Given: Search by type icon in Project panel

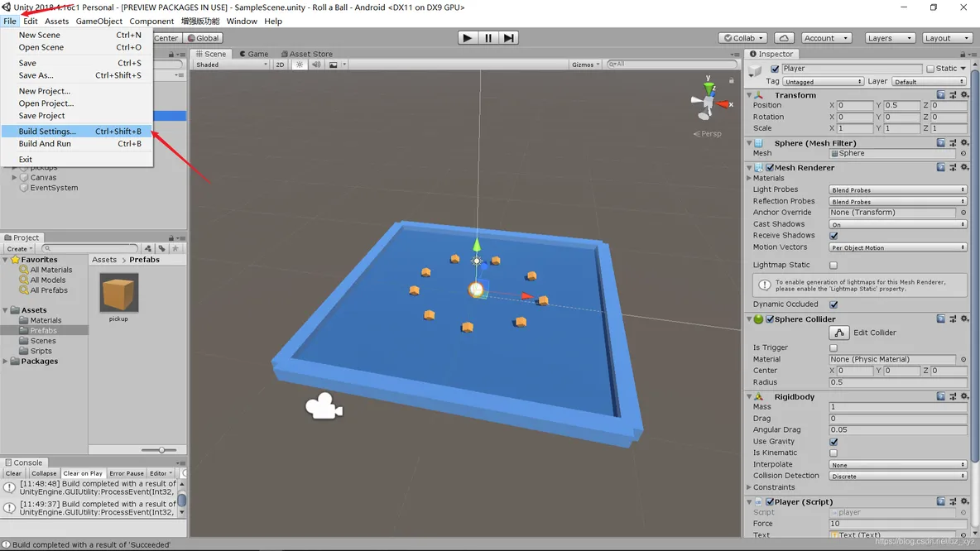Looking at the screenshot, I should click(148, 249).
